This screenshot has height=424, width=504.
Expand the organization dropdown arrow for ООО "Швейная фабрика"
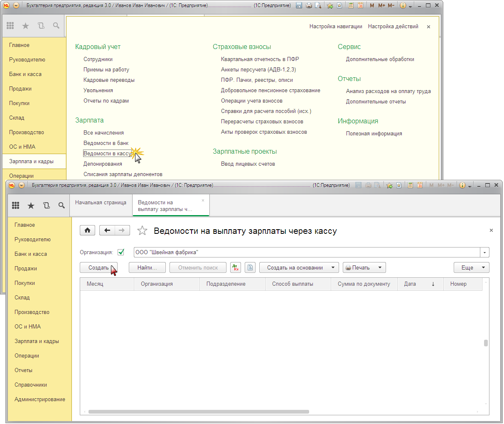pos(484,252)
